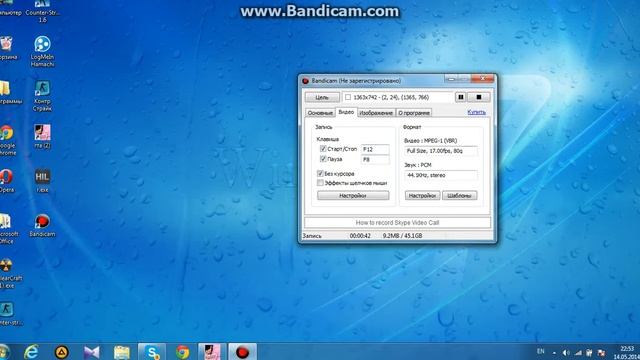The height and width of the screenshot is (360, 640).
Task: Open Google Chrome from the taskbar
Action: pyautogui.click(x=182, y=352)
